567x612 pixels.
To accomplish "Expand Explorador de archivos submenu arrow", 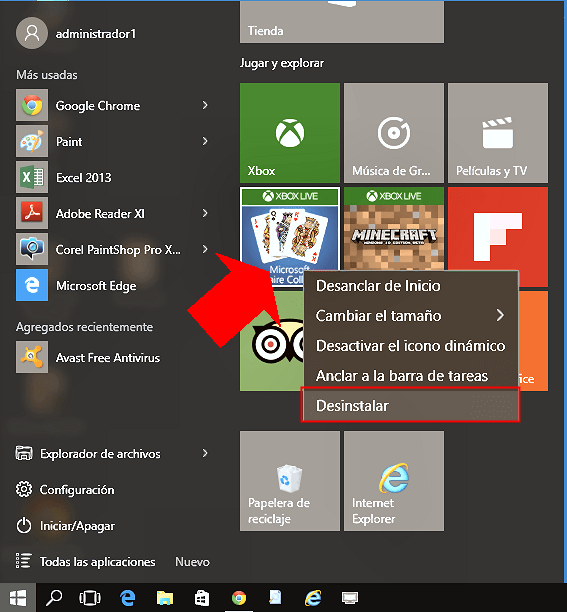I will click(205, 453).
